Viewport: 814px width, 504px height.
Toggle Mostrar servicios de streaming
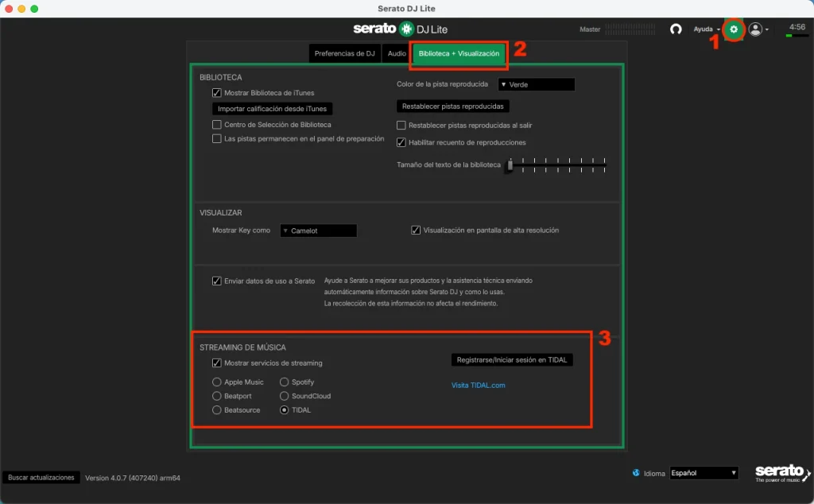click(216, 362)
